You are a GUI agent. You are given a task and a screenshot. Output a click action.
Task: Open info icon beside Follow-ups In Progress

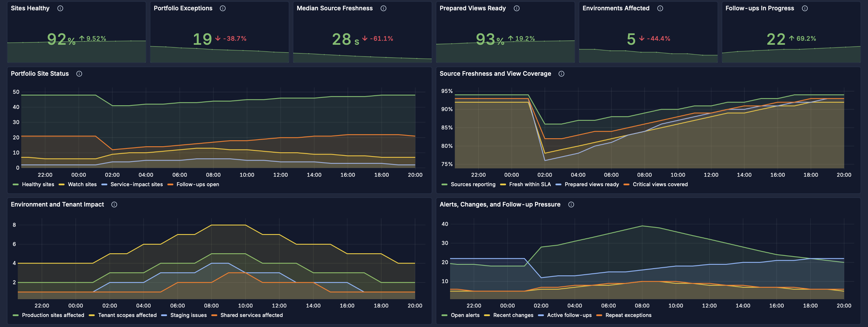pyautogui.click(x=805, y=8)
